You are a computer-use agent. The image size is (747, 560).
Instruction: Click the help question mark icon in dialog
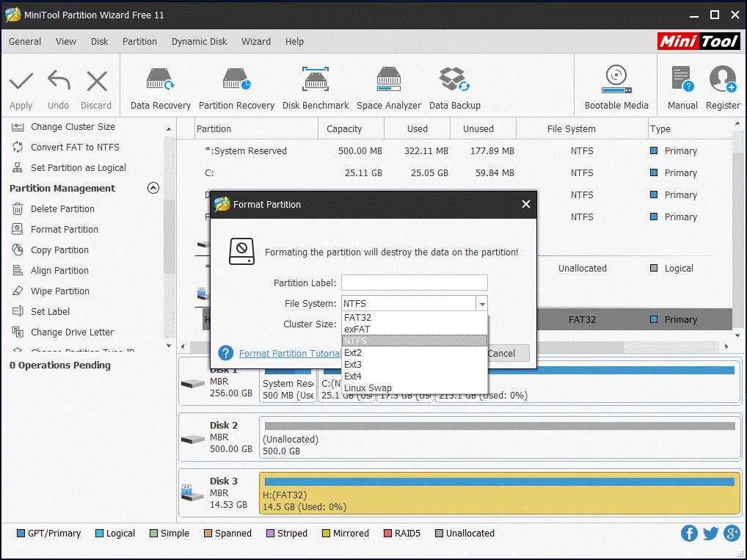tap(225, 353)
